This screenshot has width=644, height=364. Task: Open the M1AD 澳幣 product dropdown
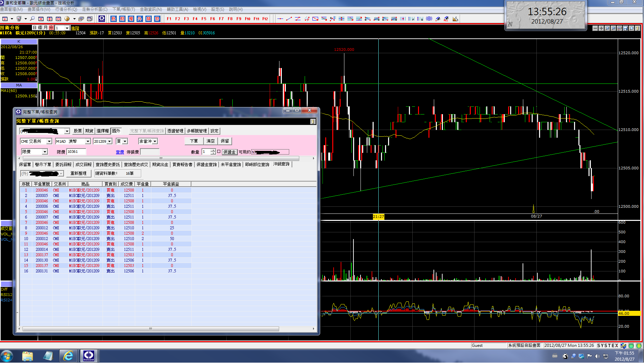point(88,141)
